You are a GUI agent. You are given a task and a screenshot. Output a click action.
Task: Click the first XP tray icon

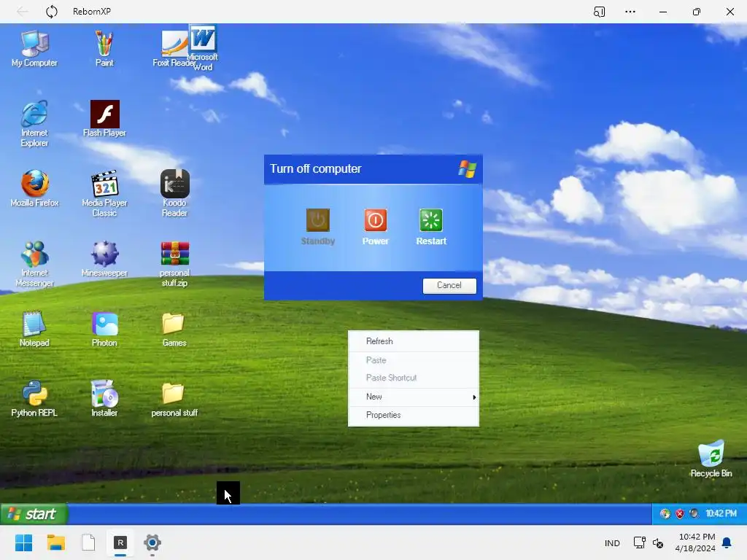[665, 513]
